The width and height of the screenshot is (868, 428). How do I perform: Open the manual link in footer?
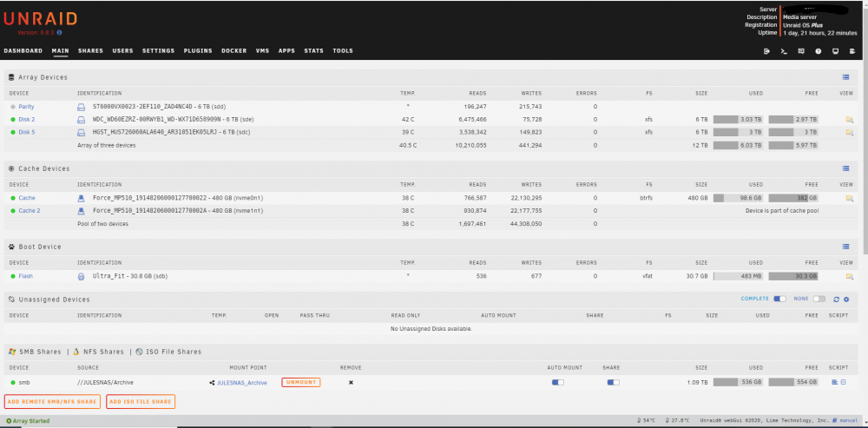847,421
